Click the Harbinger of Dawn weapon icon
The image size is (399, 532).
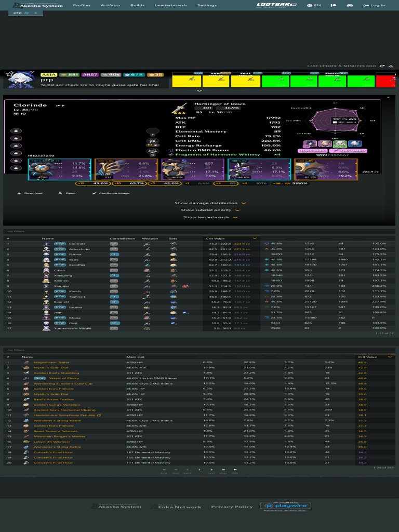(179, 108)
